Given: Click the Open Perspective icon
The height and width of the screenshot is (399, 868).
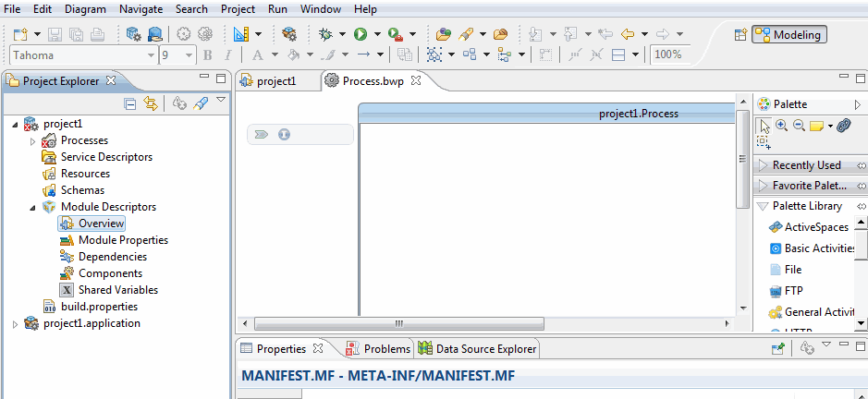Looking at the screenshot, I should 740,35.
